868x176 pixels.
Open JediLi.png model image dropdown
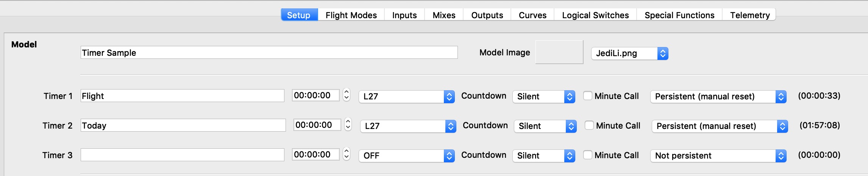629,53
